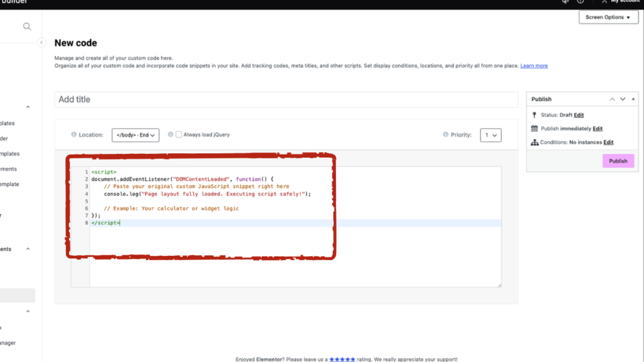This screenshot has width=644, height=362.
Task: Click the </script> closing tag line
Action: pos(106,223)
